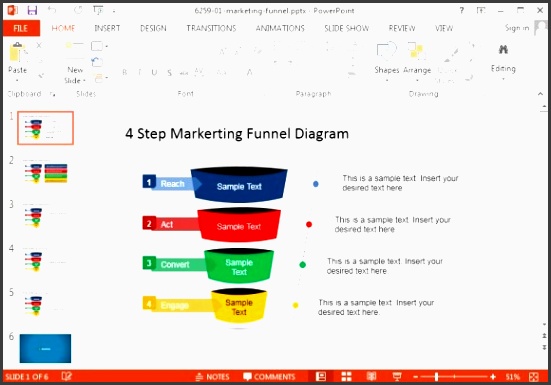Screen dimensions: 551x385
Task: Click the PowerPoint logo icon in title bar
Action: (13, 10)
